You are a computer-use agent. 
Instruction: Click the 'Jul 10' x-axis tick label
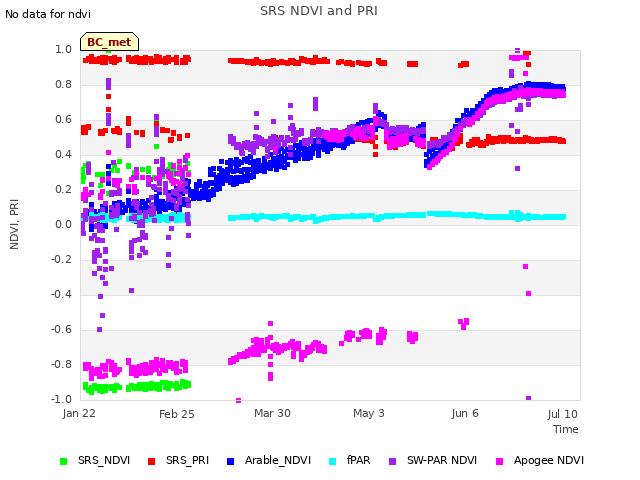pos(562,414)
